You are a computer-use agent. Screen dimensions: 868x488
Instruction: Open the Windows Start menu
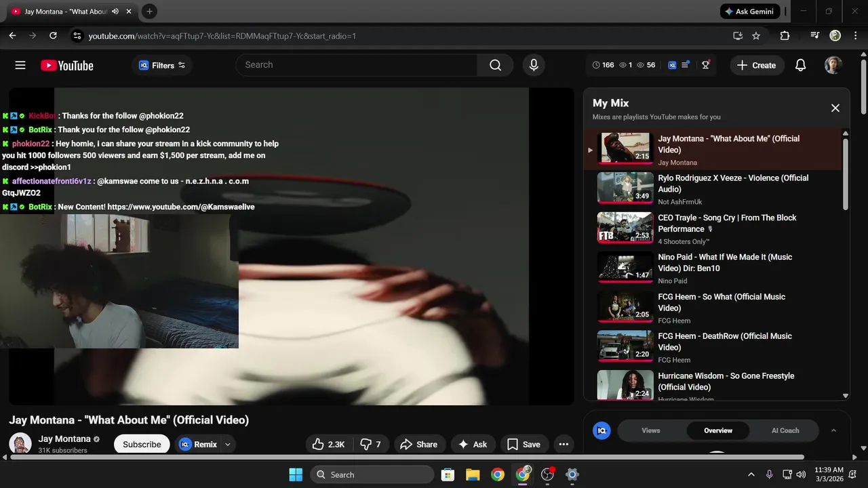(296, 474)
